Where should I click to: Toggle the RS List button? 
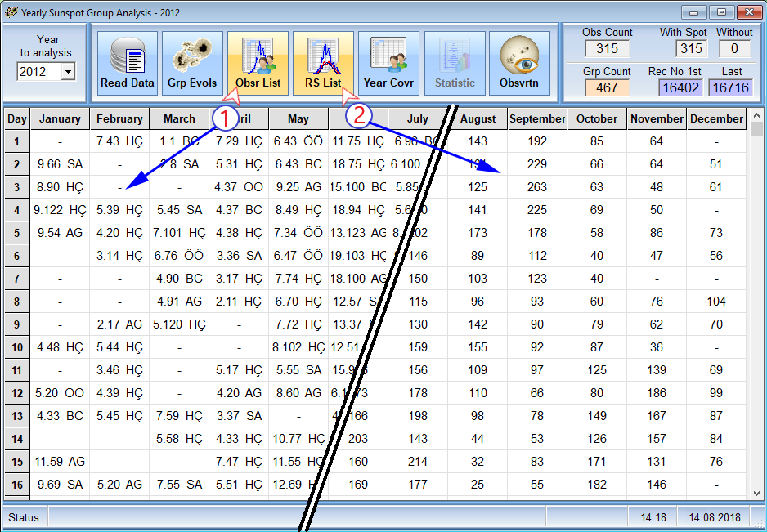click(x=323, y=64)
